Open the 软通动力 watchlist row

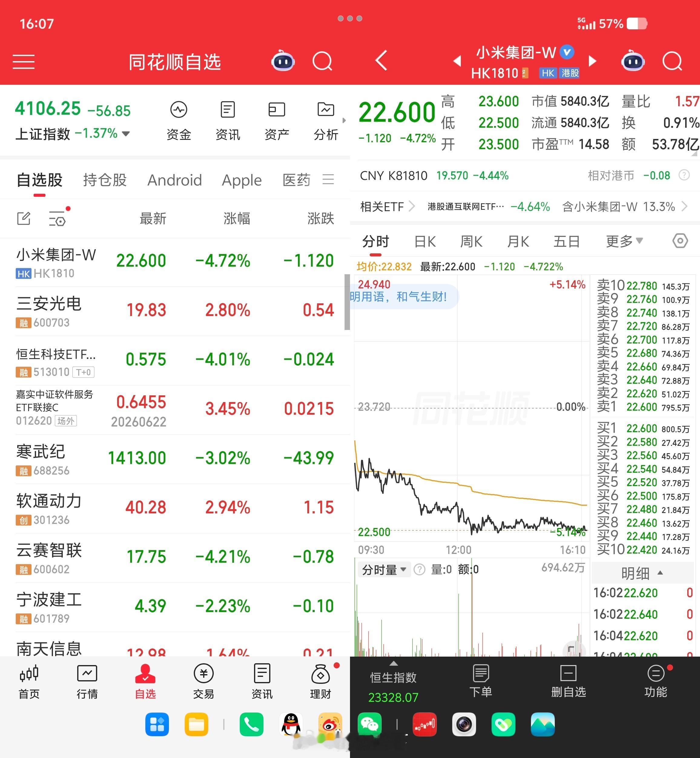click(175, 509)
